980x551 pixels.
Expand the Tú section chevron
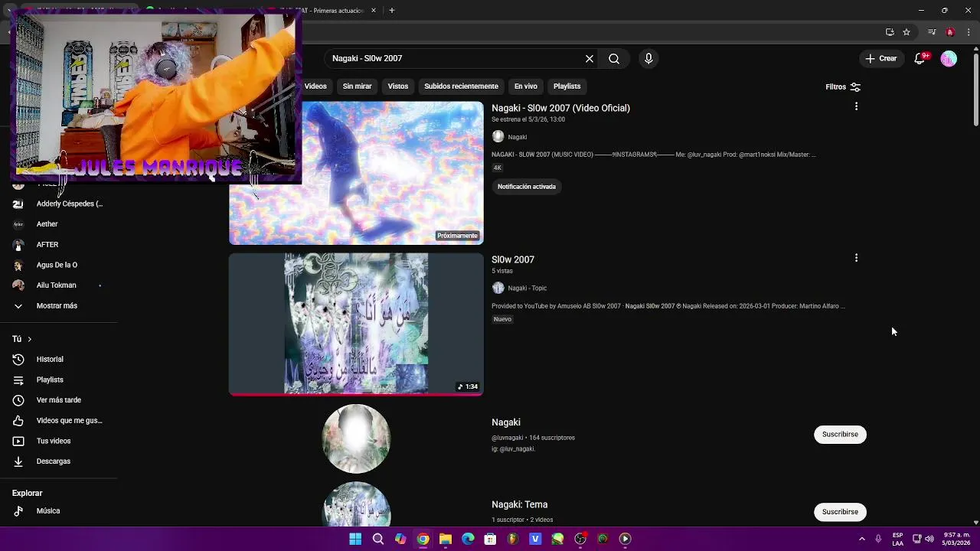coord(29,339)
